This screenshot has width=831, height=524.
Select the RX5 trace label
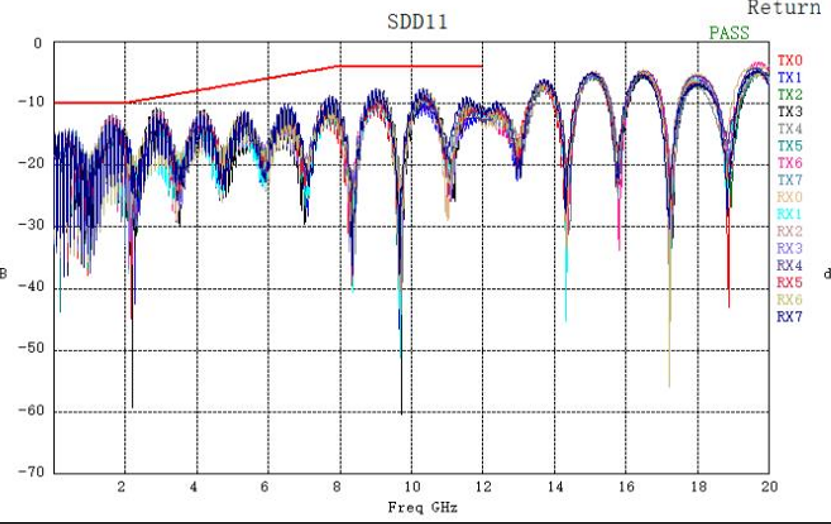(x=790, y=282)
